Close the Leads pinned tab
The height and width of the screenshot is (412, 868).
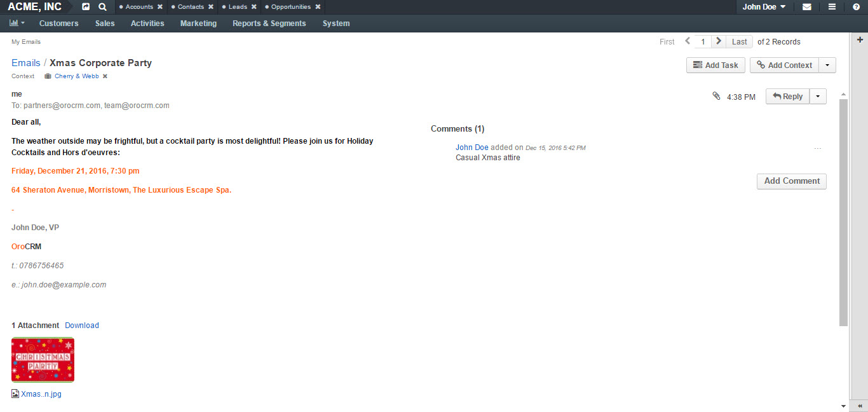(x=254, y=7)
